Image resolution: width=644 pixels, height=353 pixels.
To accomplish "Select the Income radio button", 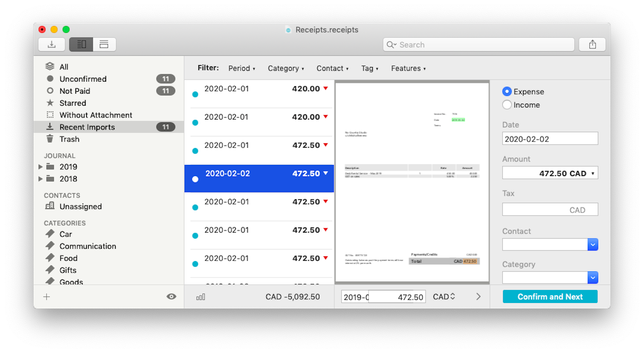I will [507, 105].
